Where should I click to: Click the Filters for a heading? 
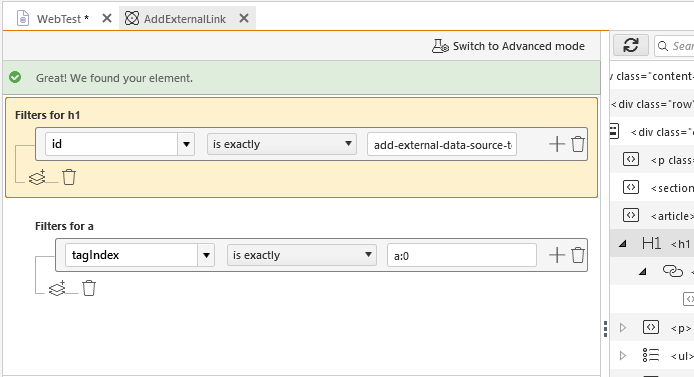[x=64, y=226]
